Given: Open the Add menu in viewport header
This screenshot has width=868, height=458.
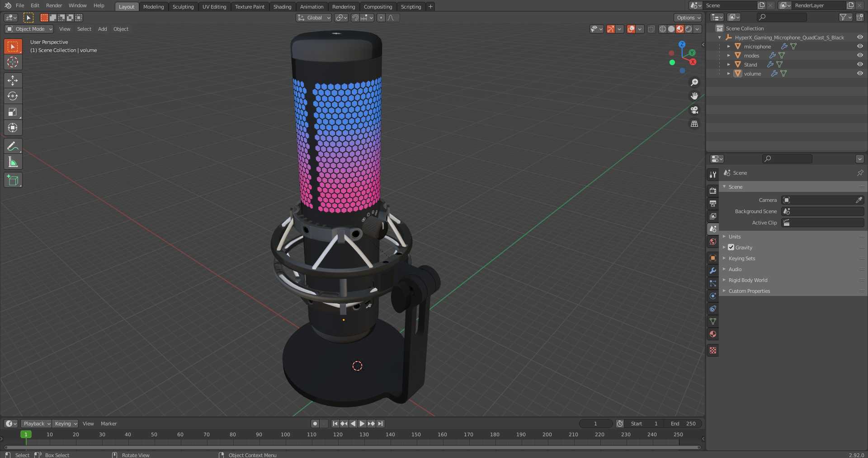Looking at the screenshot, I should (x=103, y=29).
